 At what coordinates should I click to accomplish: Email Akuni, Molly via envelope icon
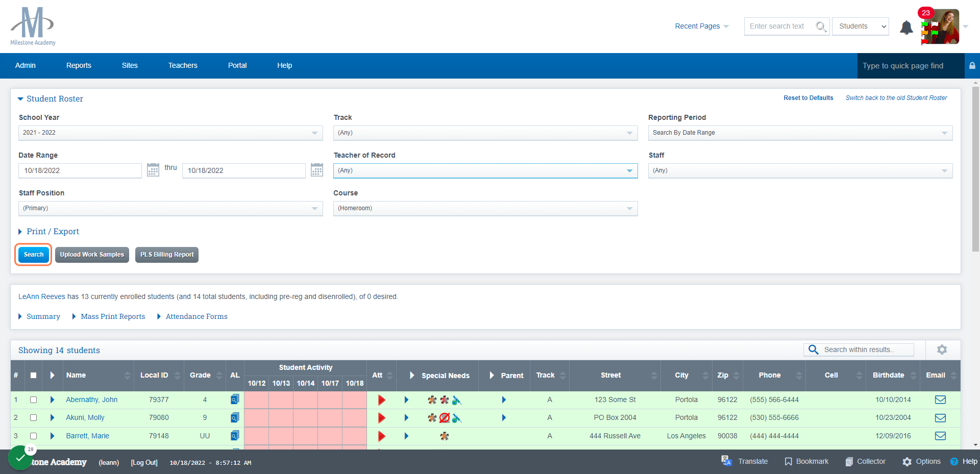[x=940, y=418]
